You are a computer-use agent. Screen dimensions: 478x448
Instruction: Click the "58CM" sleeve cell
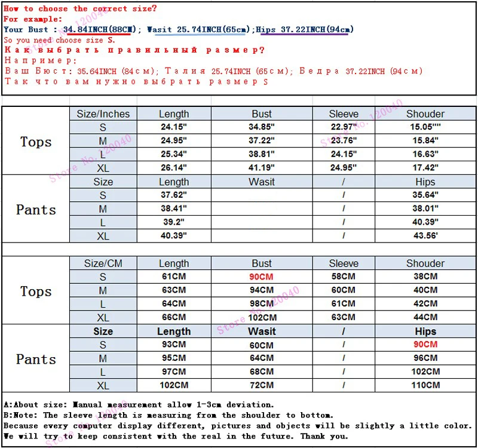tap(344, 277)
